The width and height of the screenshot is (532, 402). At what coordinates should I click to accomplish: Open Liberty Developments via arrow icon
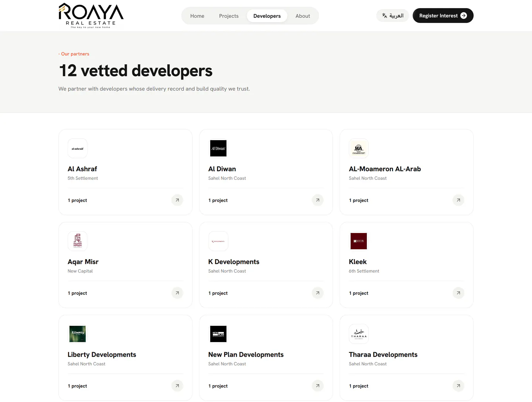tap(177, 386)
